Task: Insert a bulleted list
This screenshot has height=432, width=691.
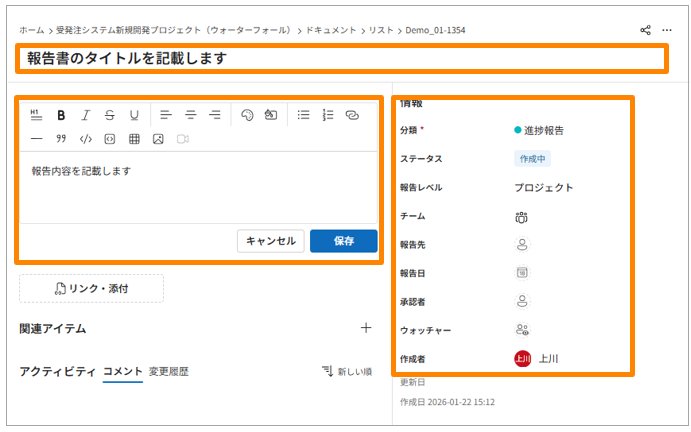Action: pos(304,115)
